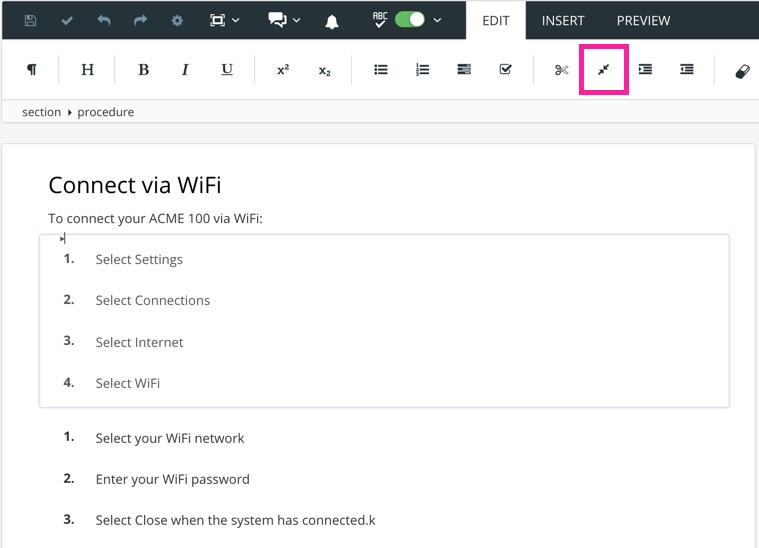Click the 'Select WiFi' step

pos(127,383)
